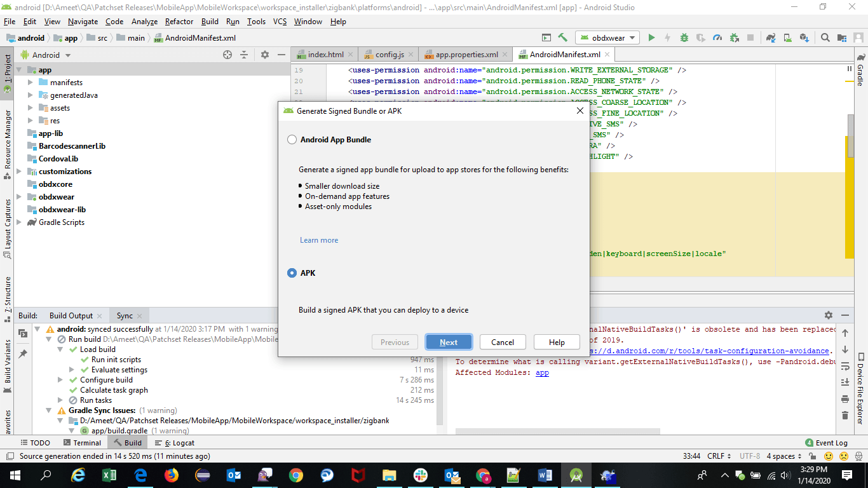868x488 pixels.
Task: Click the Search Everywhere magnifier icon
Action: point(825,37)
